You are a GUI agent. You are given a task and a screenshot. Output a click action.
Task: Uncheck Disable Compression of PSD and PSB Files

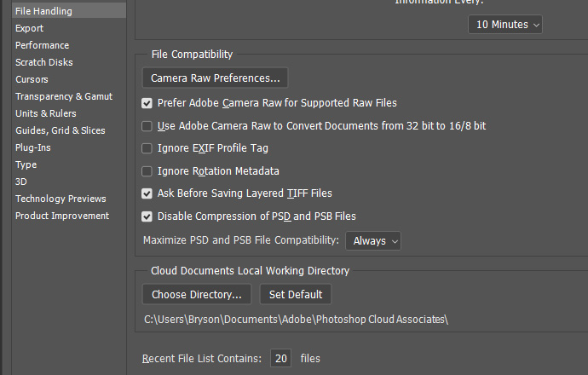pyautogui.click(x=147, y=216)
